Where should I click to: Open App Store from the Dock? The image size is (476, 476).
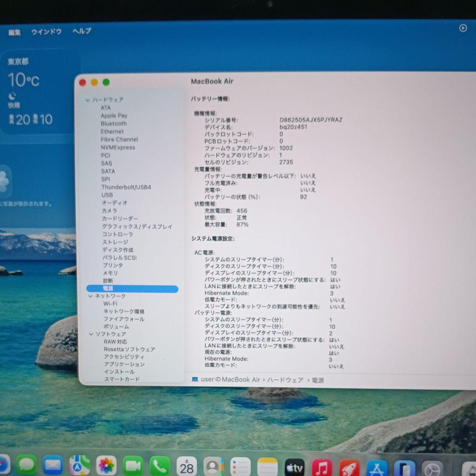click(377, 468)
